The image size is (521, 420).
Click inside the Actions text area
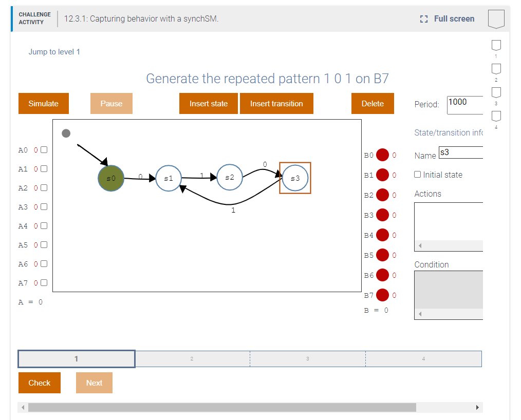coord(449,221)
